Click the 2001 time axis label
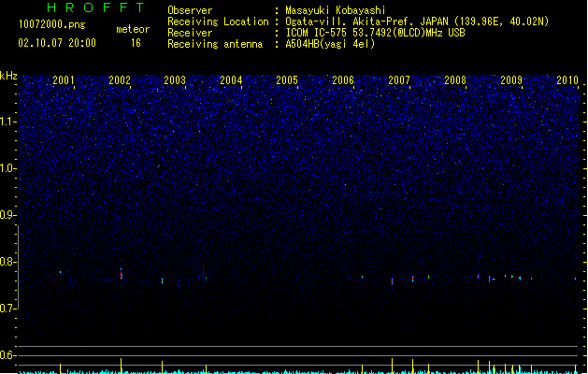The image size is (588, 374). tap(64, 79)
